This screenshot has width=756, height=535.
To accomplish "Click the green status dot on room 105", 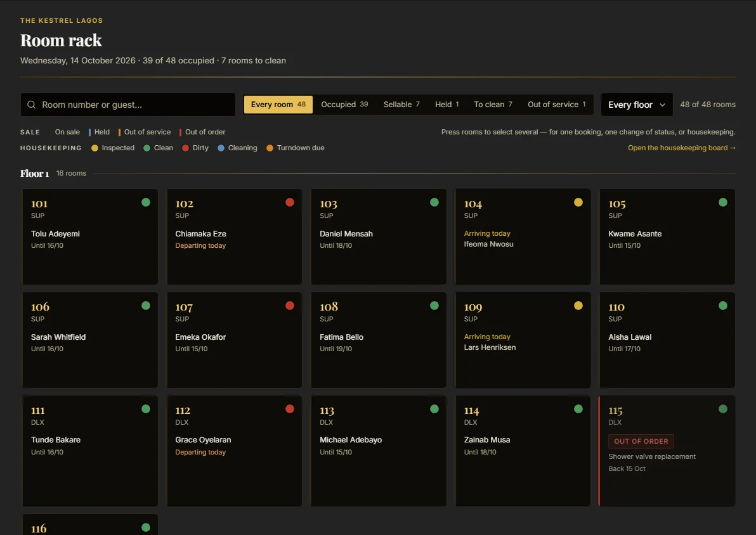I will point(723,202).
